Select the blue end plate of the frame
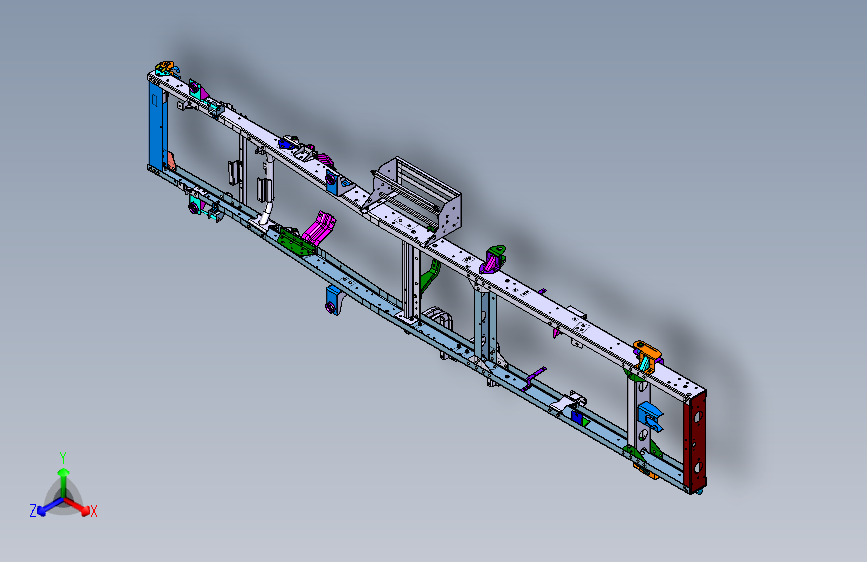This screenshot has height=562, width=867. [157, 126]
